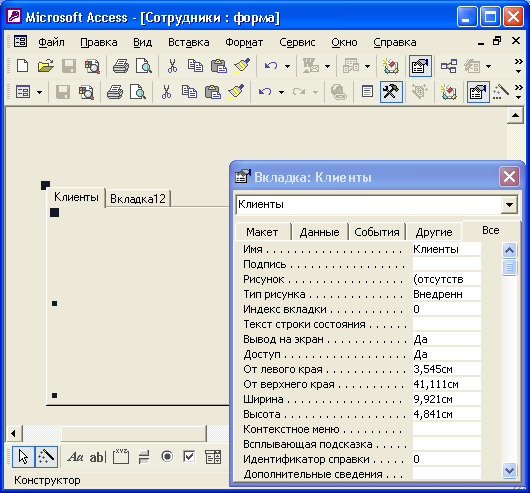Select the Option Group tool in toolbox
Screen dimensions: 530x493
(121, 457)
